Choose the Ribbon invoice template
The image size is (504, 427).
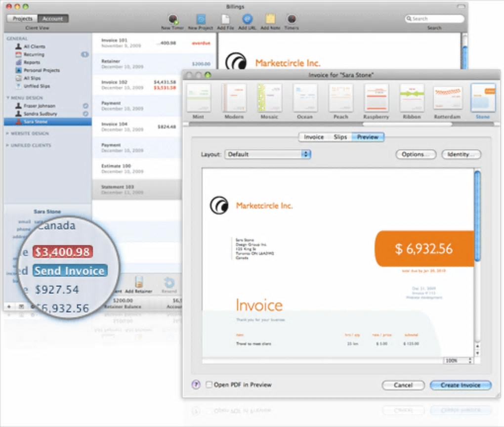point(412,102)
